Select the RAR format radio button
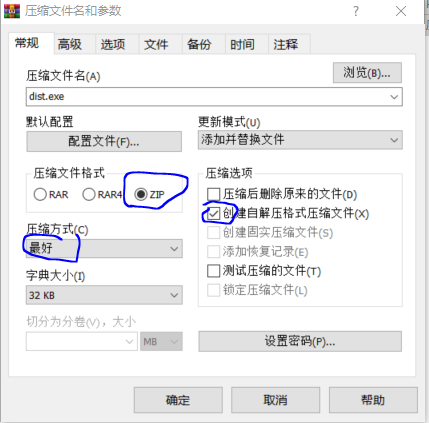This screenshot has width=429, height=423. pyautogui.click(x=40, y=194)
